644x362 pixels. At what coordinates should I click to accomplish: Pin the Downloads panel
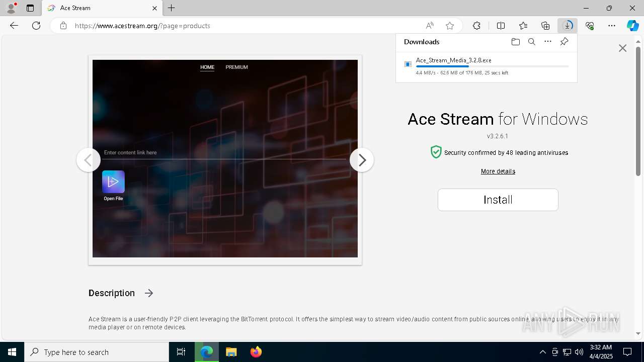point(564,42)
